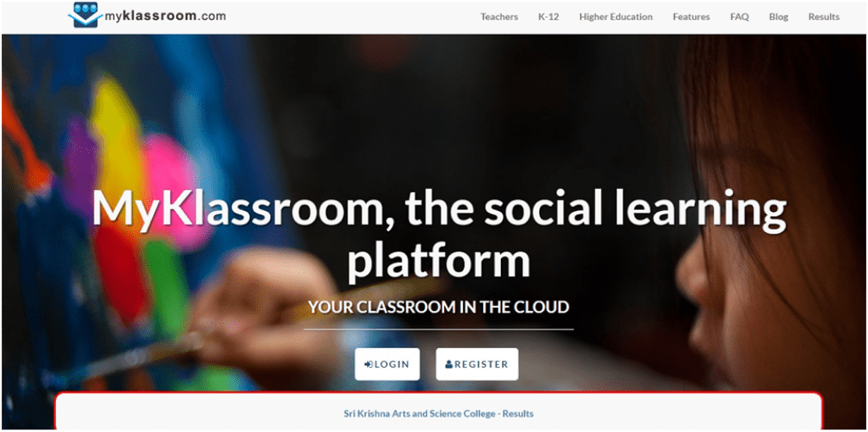Open the FAQ page

coord(739,17)
